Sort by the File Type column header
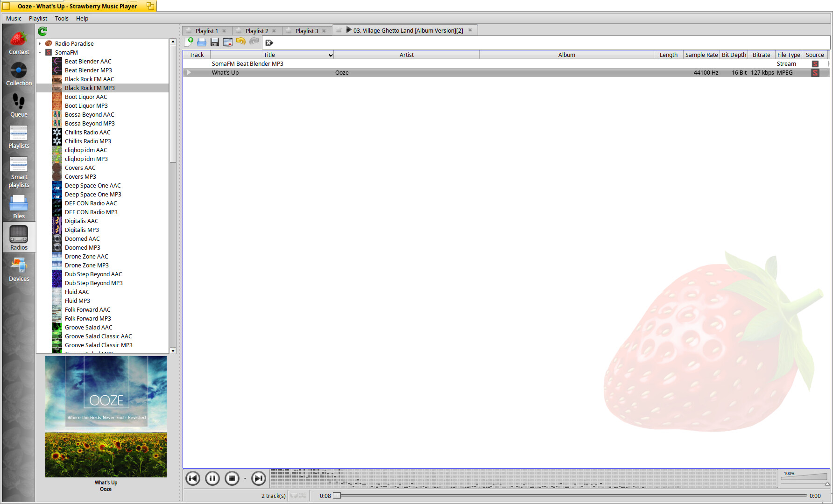Image resolution: width=833 pixels, height=504 pixels. point(789,55)
